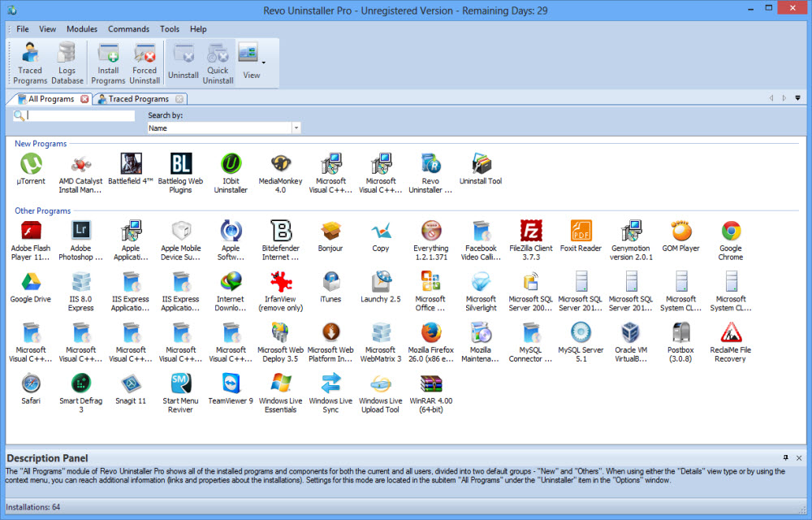Click Quick Uninstall in toolbar
The width and height of the screenshot is (812, 520).
tap(218, 63)
